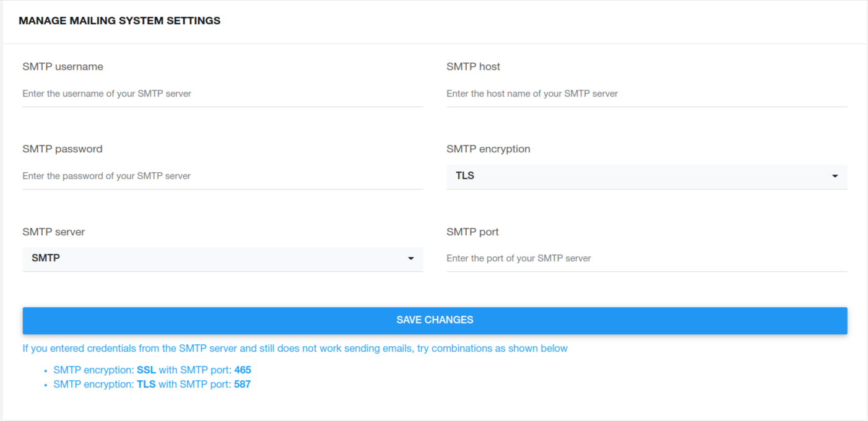Click the caret arrow of SMTP encryption select
The width and height of the screenshot is (868, 421).
pos(835,176)
